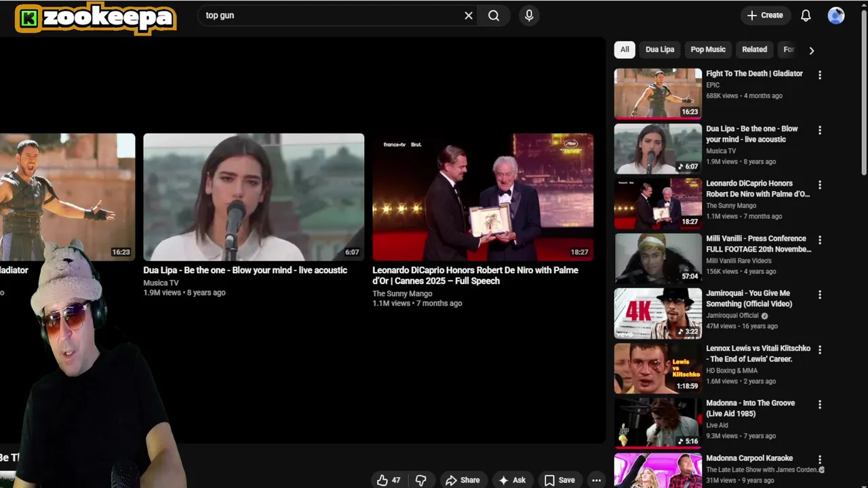The width and height of the screenshot is (868, 488).
Task: Open the sidebar DiCaprio De Niro thumbnail
Action: click(x=658, y=203)
